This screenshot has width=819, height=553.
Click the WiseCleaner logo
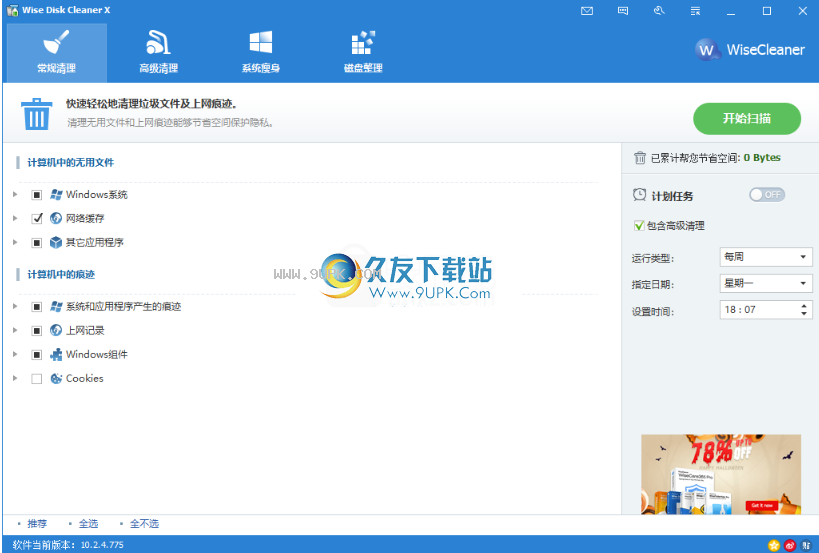(x=750, y=50)
